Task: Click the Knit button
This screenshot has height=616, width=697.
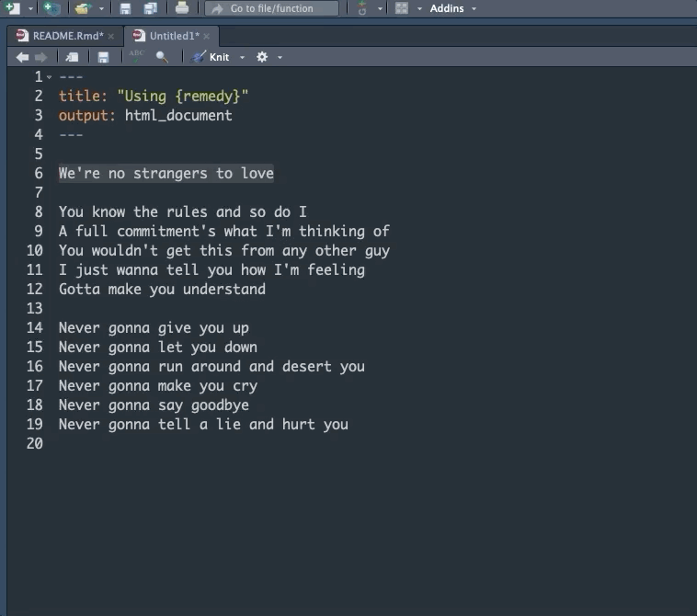Action: click(211, 57)
